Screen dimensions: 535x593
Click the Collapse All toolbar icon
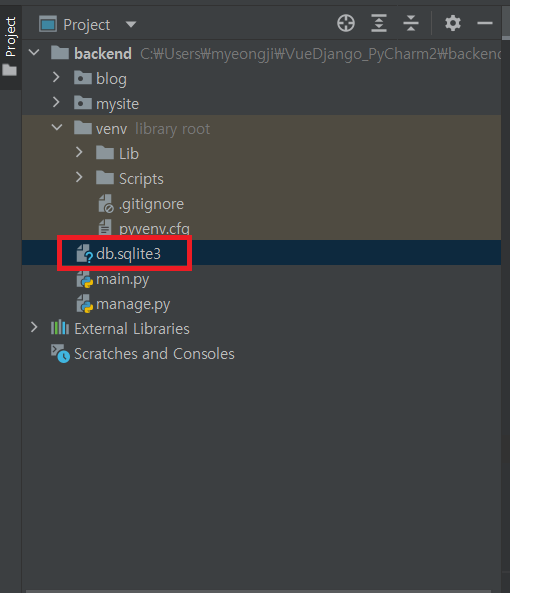(411, 23)
